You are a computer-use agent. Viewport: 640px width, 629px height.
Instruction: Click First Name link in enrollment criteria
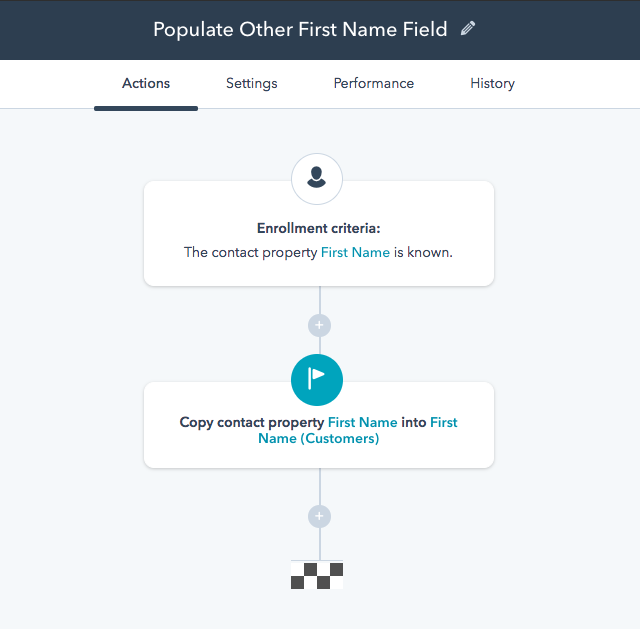pyautogui.click(x=355, y=253)
